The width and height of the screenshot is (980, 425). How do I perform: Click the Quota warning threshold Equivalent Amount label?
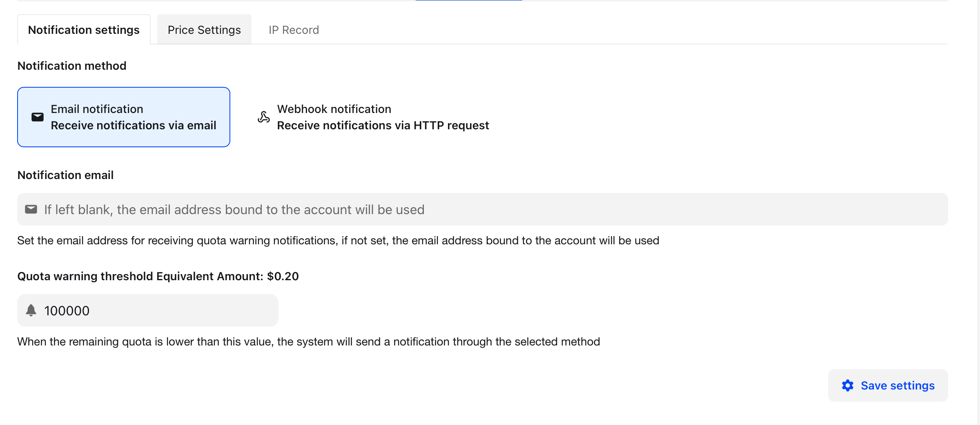[x=158, y=276]
